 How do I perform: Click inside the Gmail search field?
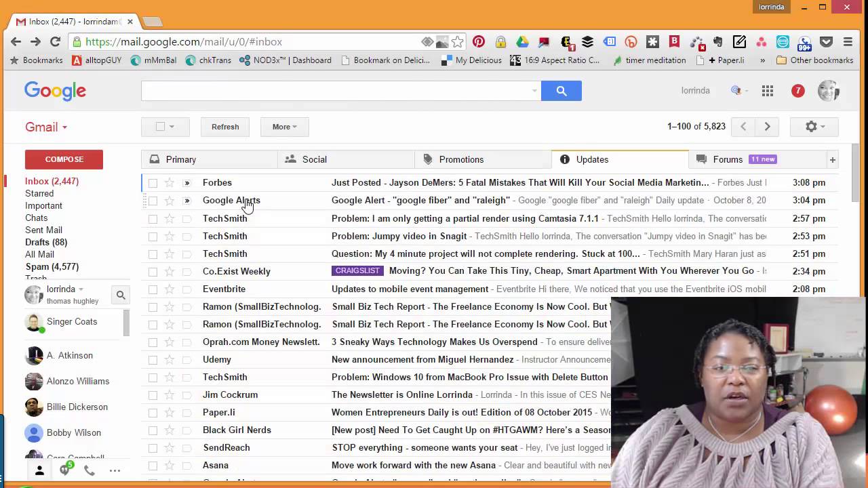(x=336, y=91)
